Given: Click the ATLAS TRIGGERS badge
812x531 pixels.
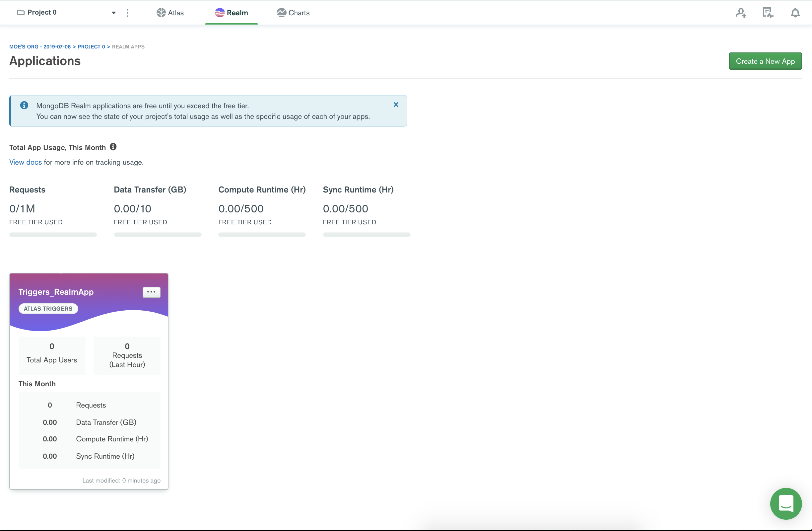Looking at the screenshot, I should (x=48, y=309).
